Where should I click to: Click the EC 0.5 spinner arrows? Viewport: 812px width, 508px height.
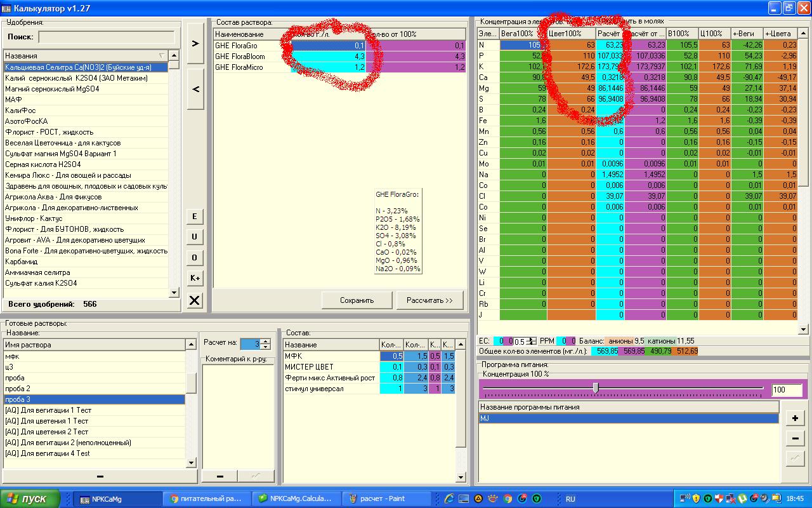pos(532,341)
